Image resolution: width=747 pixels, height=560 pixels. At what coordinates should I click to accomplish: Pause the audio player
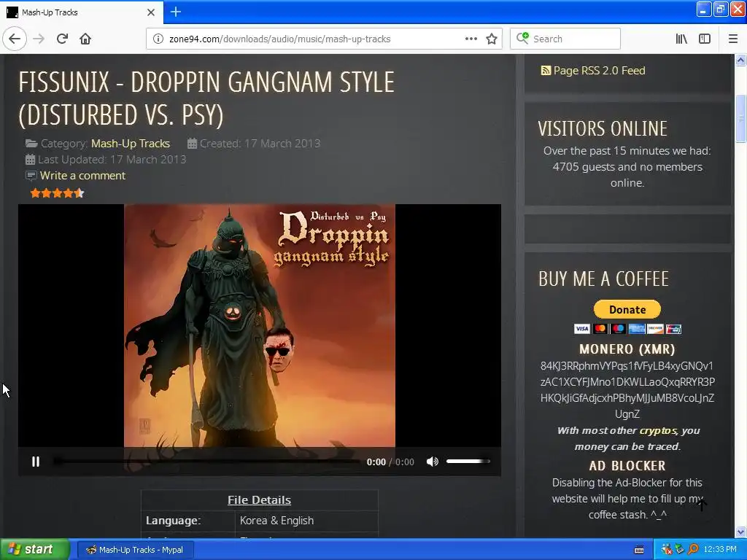(36, 462)
